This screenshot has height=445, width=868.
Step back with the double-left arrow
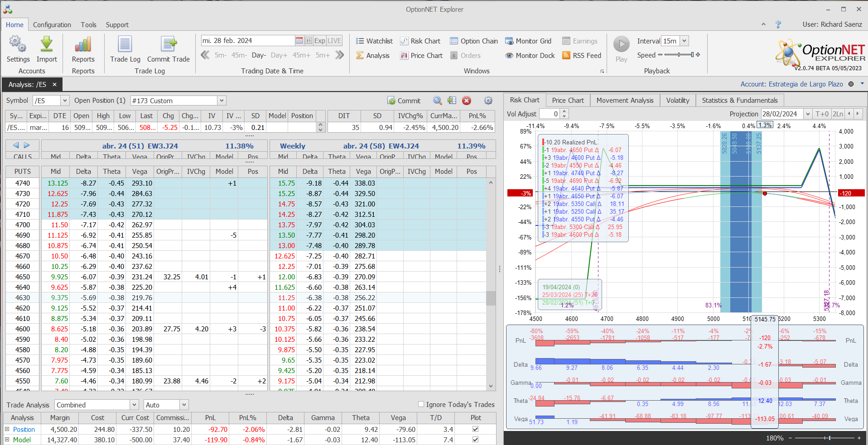pyautogui.click(x=205, y=55)
